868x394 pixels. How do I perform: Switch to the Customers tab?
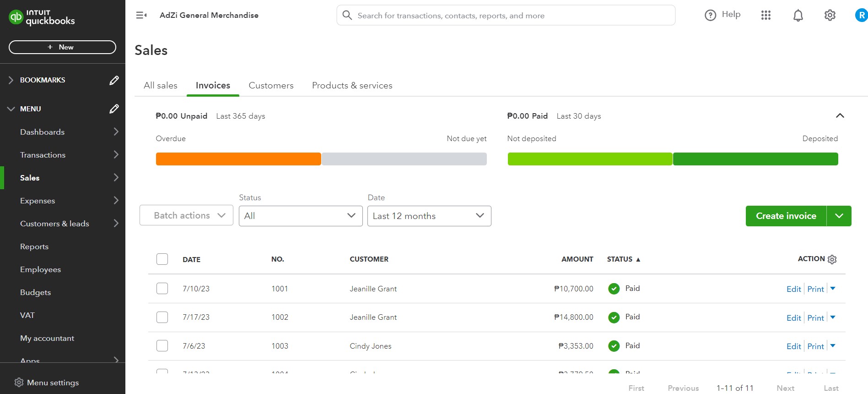tap(271, 85)
